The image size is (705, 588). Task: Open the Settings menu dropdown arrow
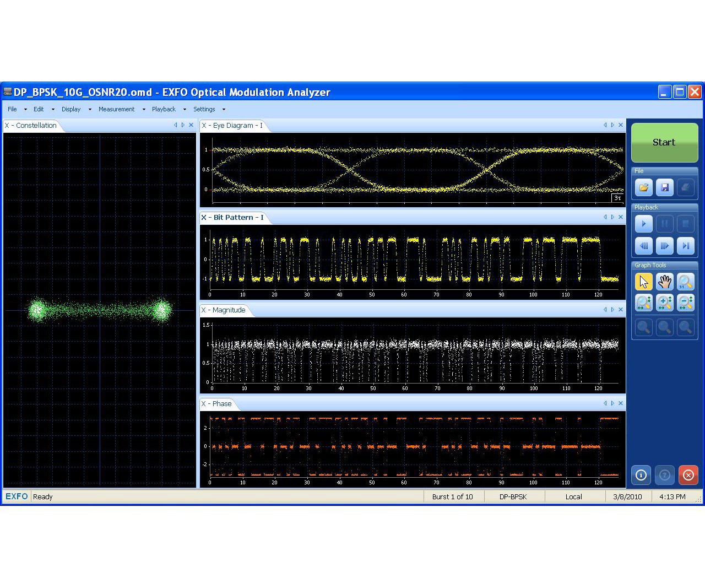tap(224, 109)
